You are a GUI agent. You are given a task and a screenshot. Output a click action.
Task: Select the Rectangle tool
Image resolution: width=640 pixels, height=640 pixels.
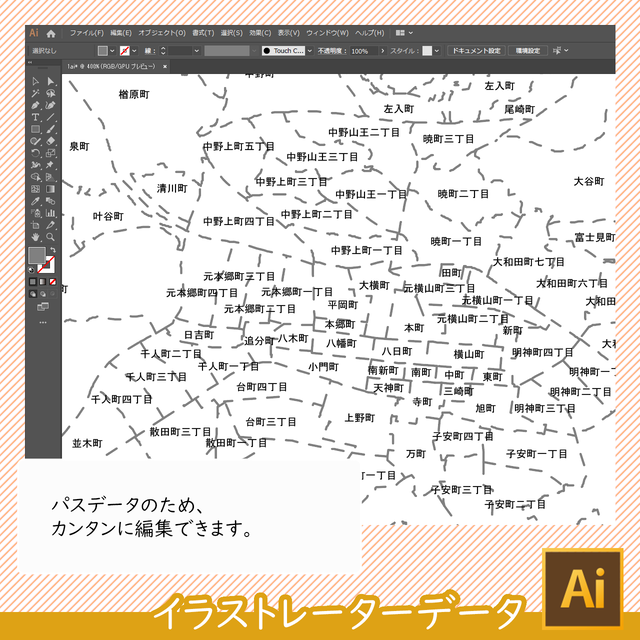pyautogui.click(x=36, y=129)
